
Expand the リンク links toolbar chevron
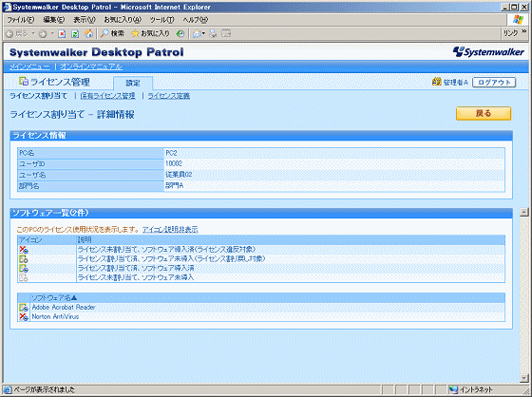[523, 32]
